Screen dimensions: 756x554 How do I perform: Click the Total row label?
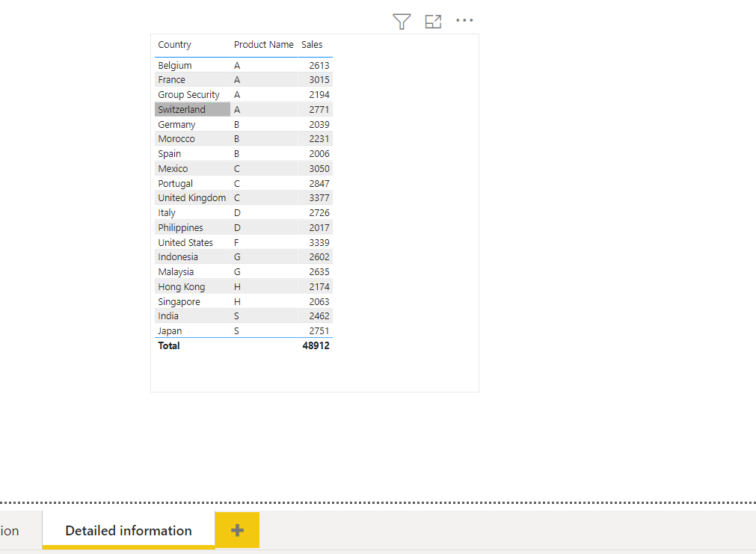click(x=169, y=345)
